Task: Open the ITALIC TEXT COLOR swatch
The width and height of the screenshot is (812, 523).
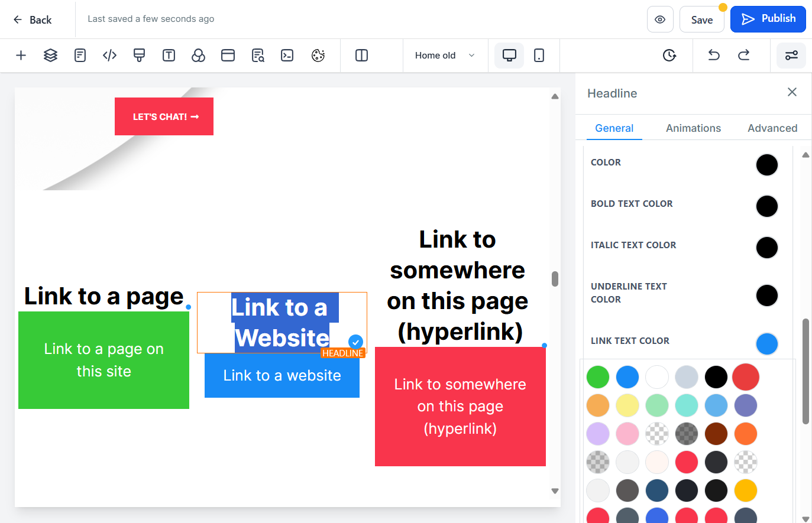Action: click(x=767, y=248)
